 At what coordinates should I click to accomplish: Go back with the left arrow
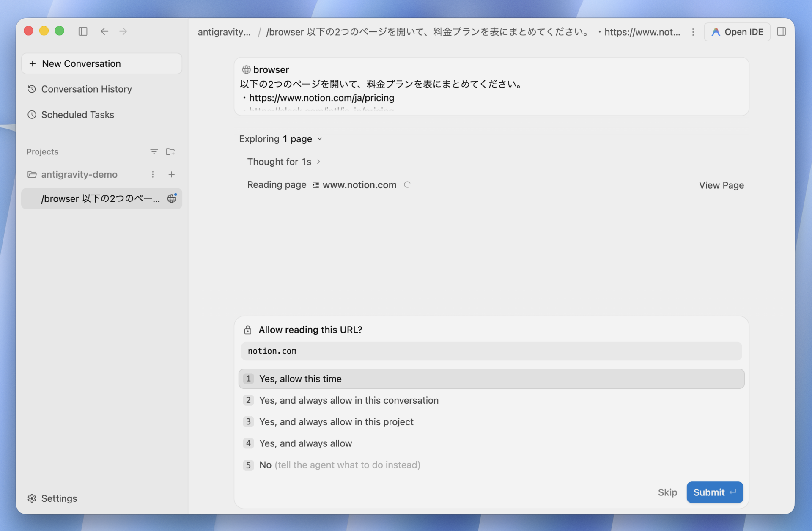pyautogui.click(x=104, y=31)
